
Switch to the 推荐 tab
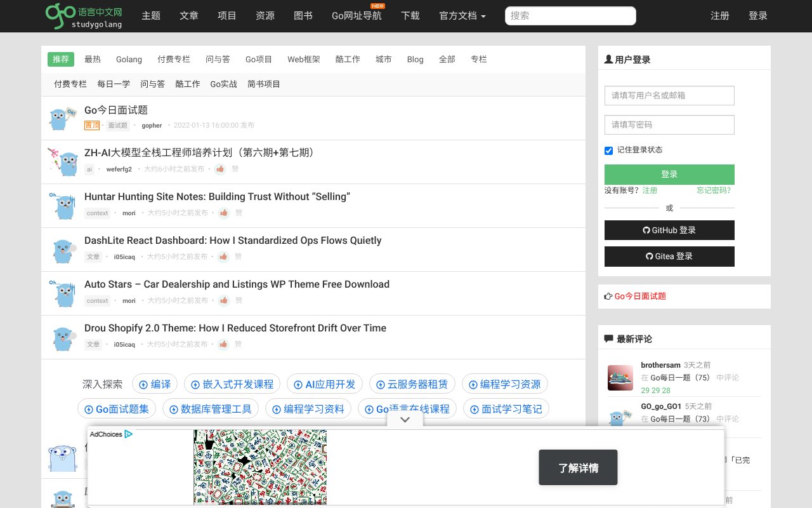coord(60,59)
